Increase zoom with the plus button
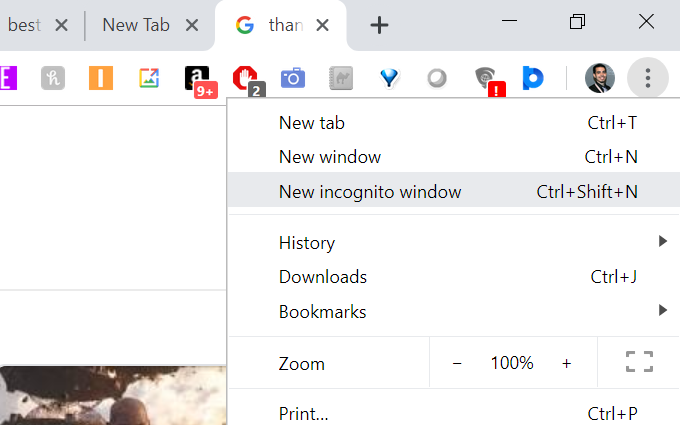Viewport: 680px width, 425px height. (x=566, y=363)
